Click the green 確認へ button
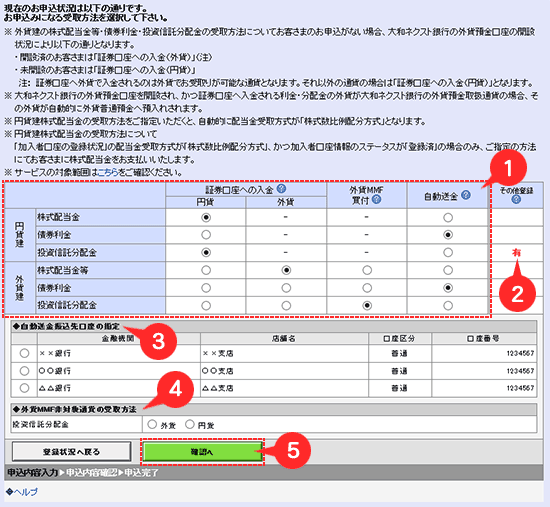This screenshot has width=550, height=507. coord(202,452)
